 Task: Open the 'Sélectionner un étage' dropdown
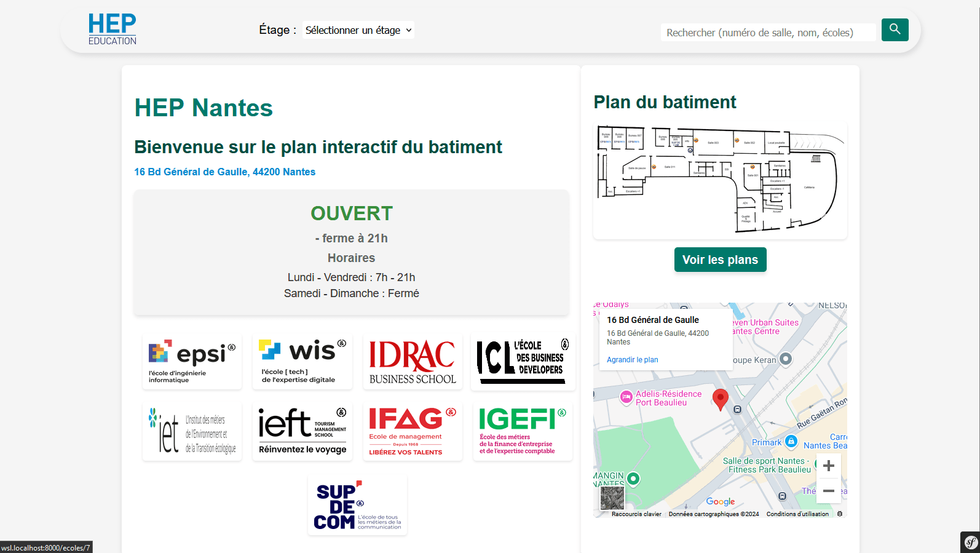coord(358,30)
